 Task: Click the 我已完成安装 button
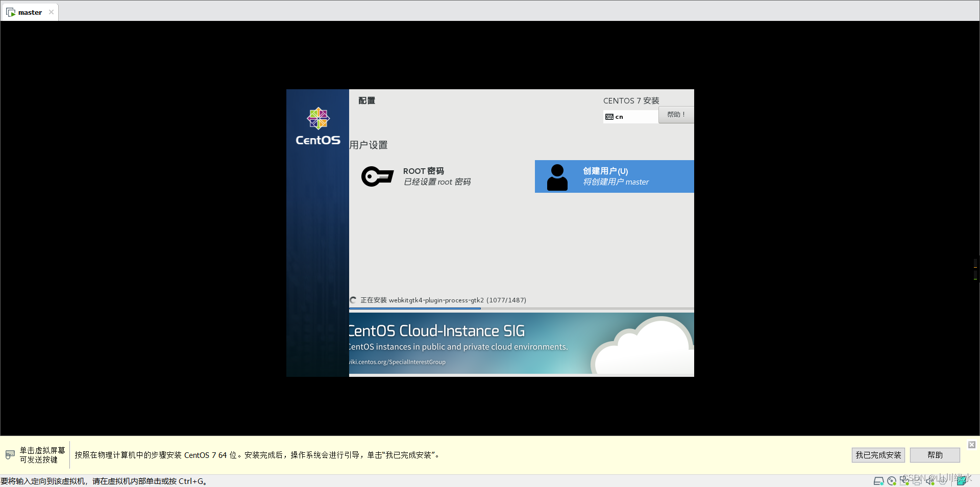tap(878, 455)
